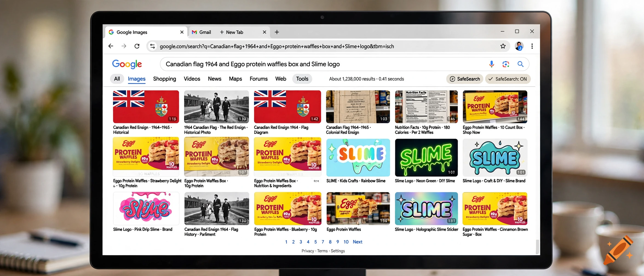
Task: Open a new tab with plus button
Action: [277, 32]
